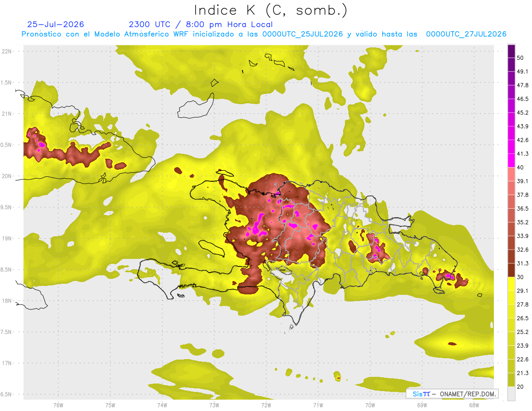Click the bright yellow legend band between 29.1 and 30
This screenshot has height=411, width=532.
click(511, 284)
